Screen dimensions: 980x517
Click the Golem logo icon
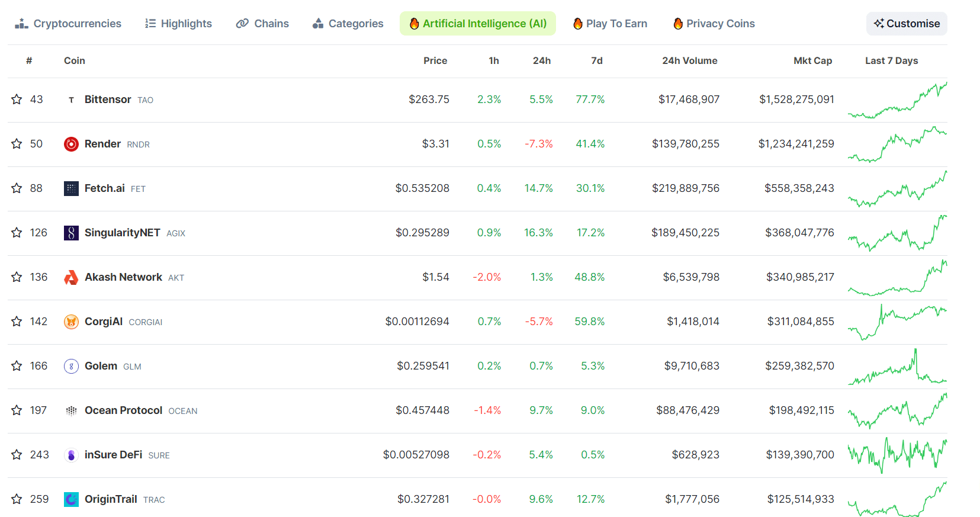71,366
